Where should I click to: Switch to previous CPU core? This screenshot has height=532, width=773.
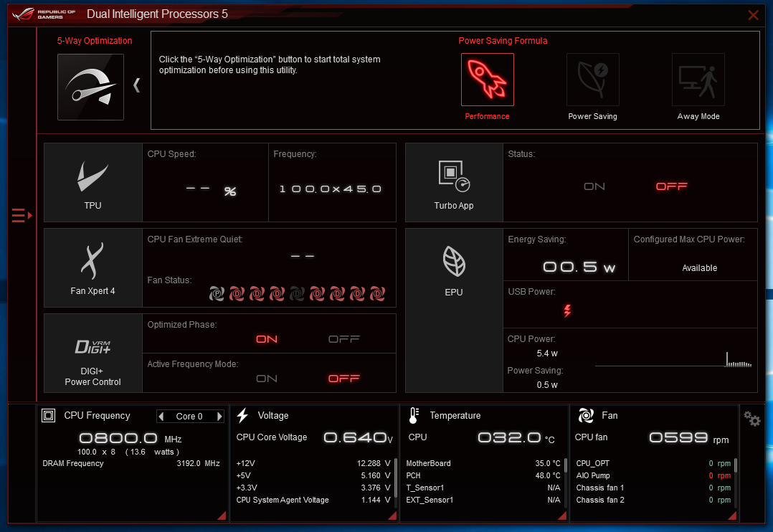tap(161, 417)
